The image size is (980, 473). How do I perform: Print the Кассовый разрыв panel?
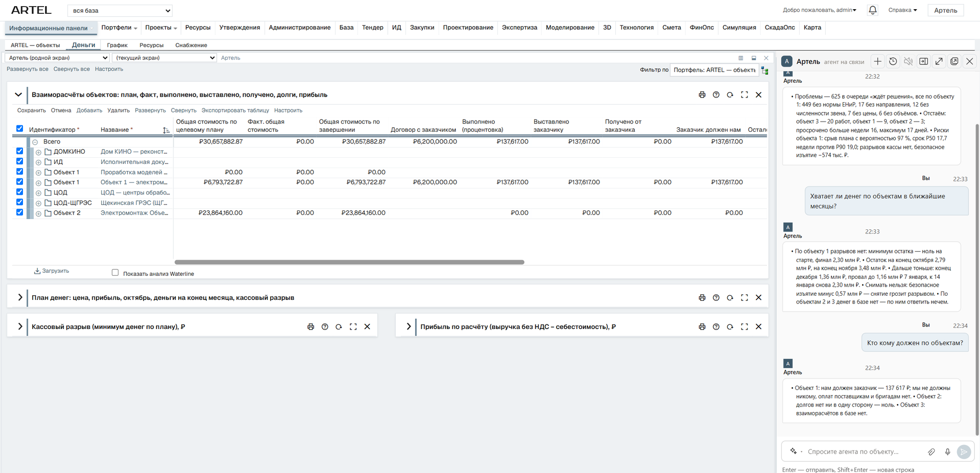pos(310,326)
